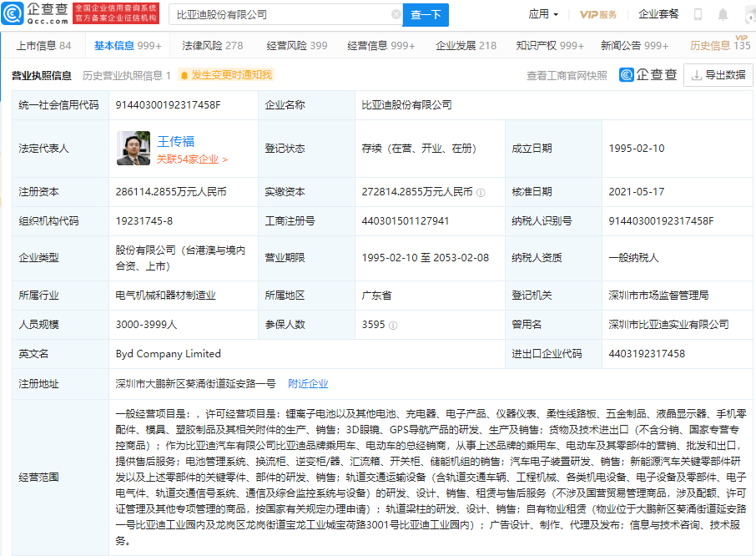Click the info icon next to 实缴资本

point(481,191)
